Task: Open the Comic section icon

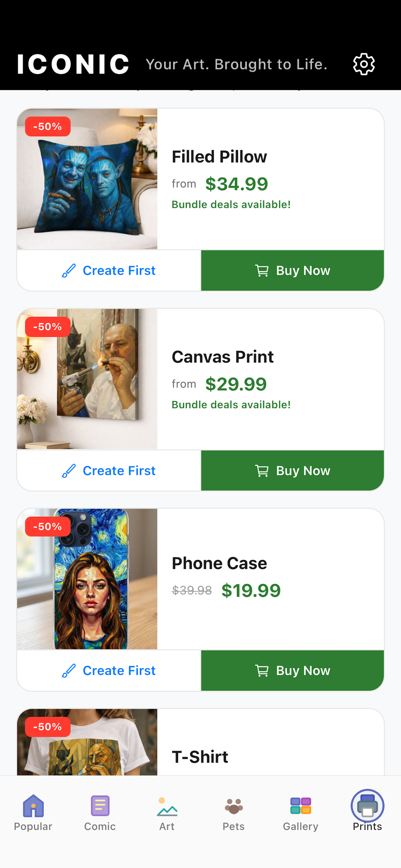Action: pyautogui.click(x=100, y=806)
